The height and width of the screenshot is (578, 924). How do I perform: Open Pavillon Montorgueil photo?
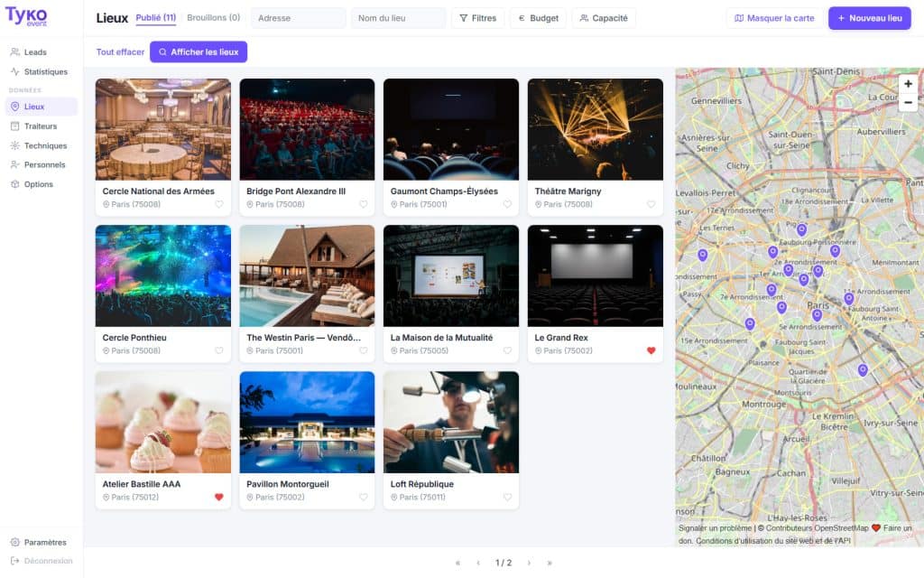point(307,422)
